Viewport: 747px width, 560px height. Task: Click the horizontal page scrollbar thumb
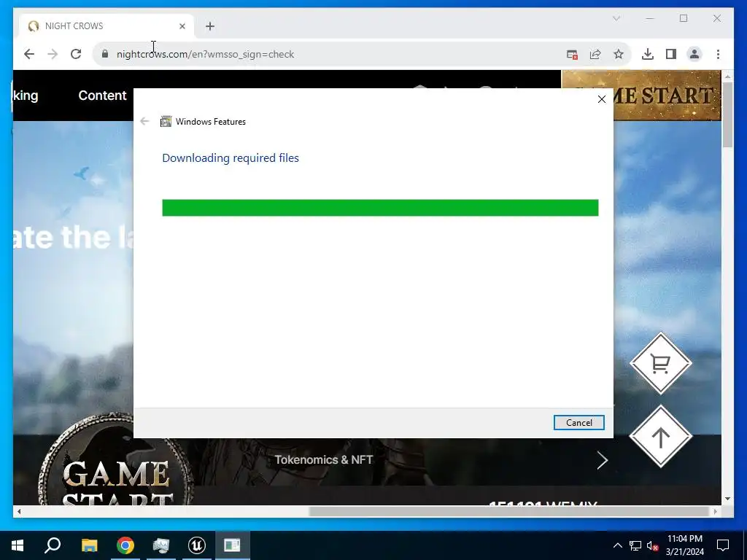pos(510,511)
